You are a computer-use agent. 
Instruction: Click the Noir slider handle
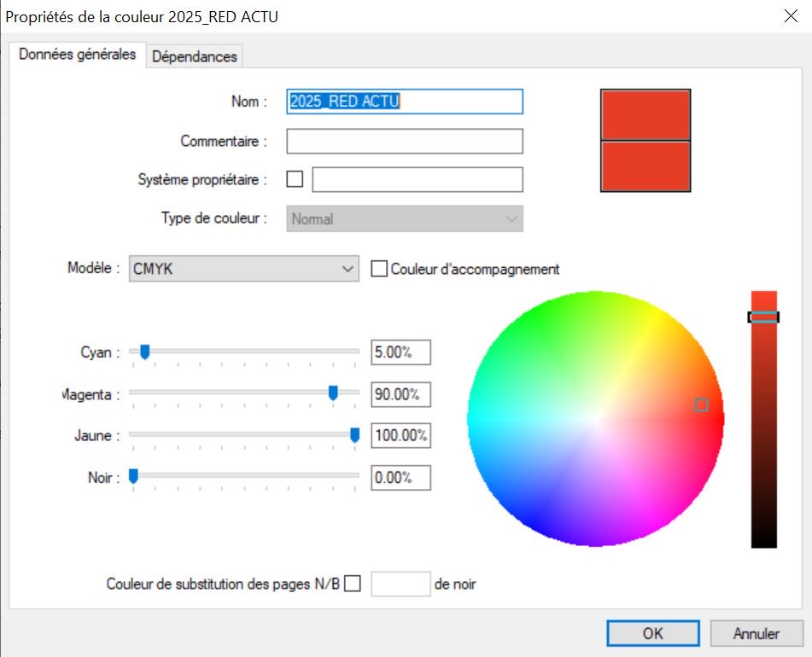coord(133,476)
